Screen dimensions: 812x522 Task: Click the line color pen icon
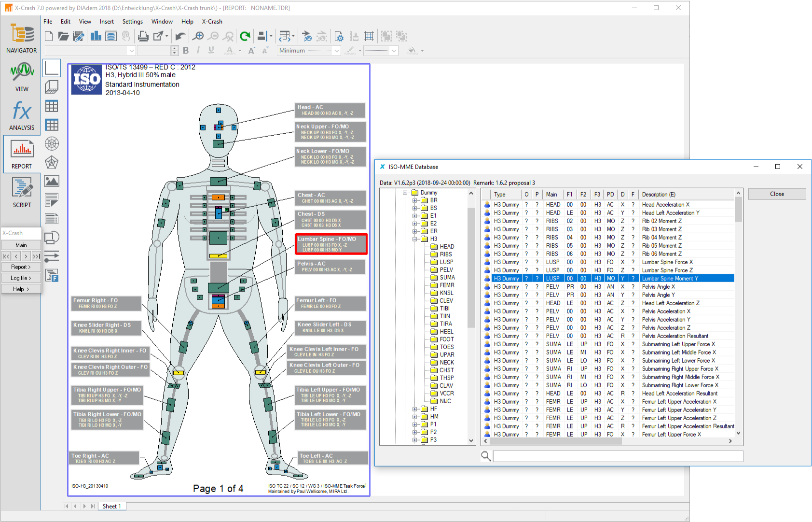[351, 50]
